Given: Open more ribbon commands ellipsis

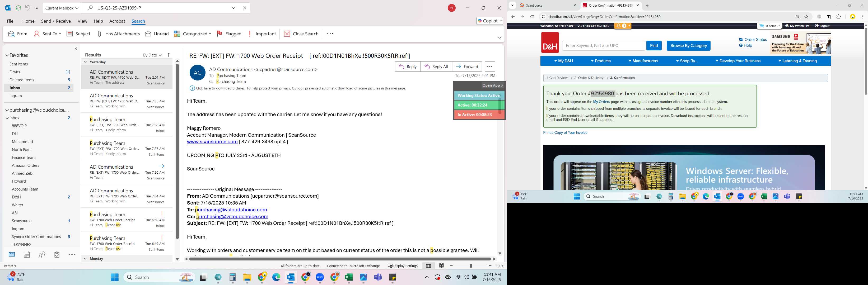Looking at the screenshot, I should point(330,34).
